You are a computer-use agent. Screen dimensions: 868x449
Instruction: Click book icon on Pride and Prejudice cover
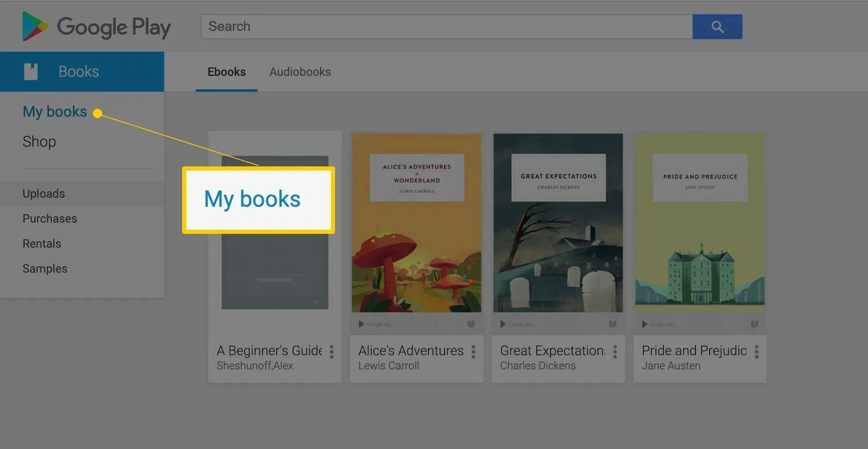pos(755,324)
